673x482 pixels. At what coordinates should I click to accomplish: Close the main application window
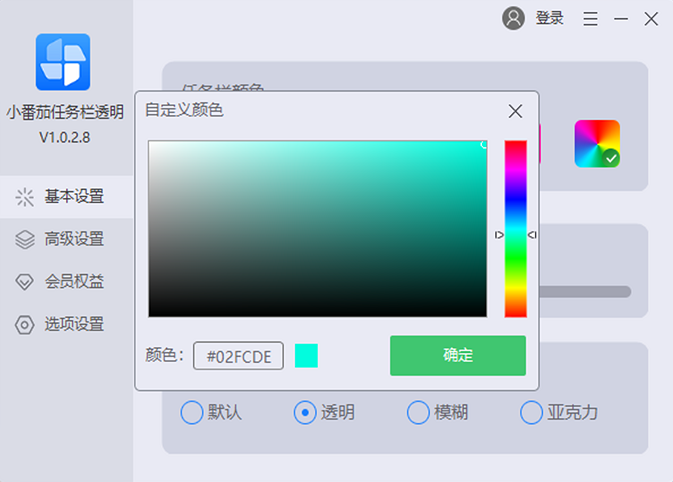(651, 19)
